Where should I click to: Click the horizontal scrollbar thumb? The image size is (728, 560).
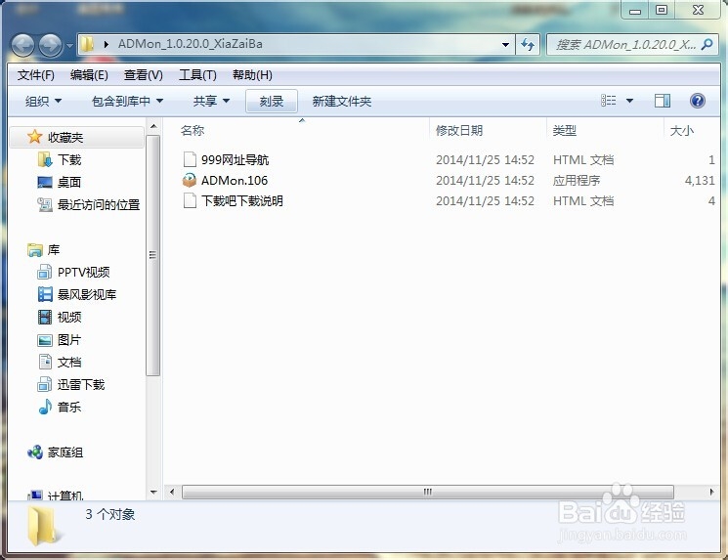428,492
